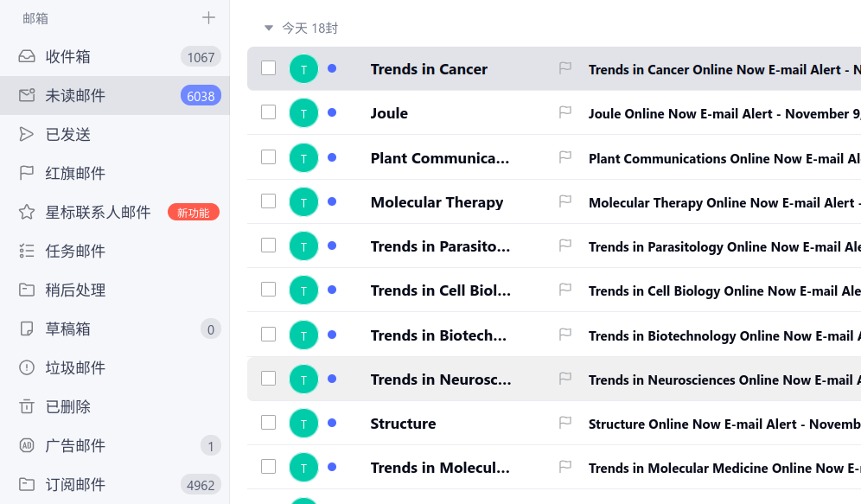Open the 草稿箱 drafts folder
The width and height of the screenshot is (861, 504).
tap(115, 329)
